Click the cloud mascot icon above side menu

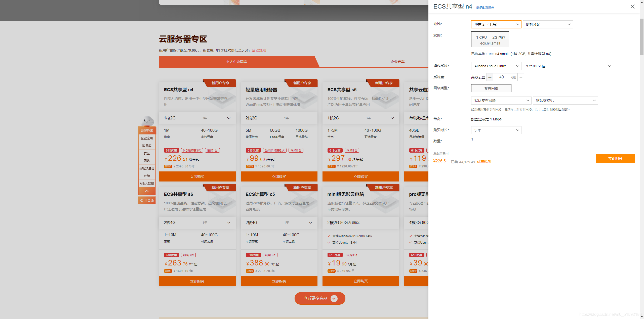[x=147, y=121]
